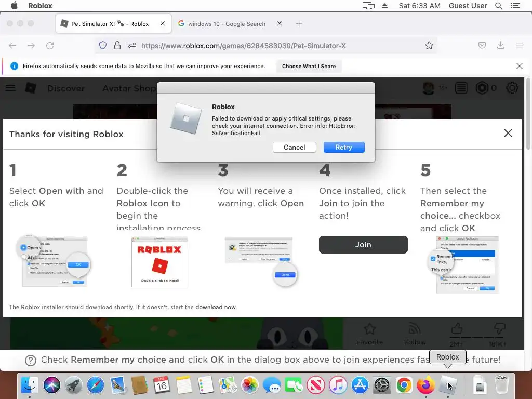Screen dimensions: 532x399
Task: Close the Thanks for visiting Roblox panel
Action: coord(508,133)
